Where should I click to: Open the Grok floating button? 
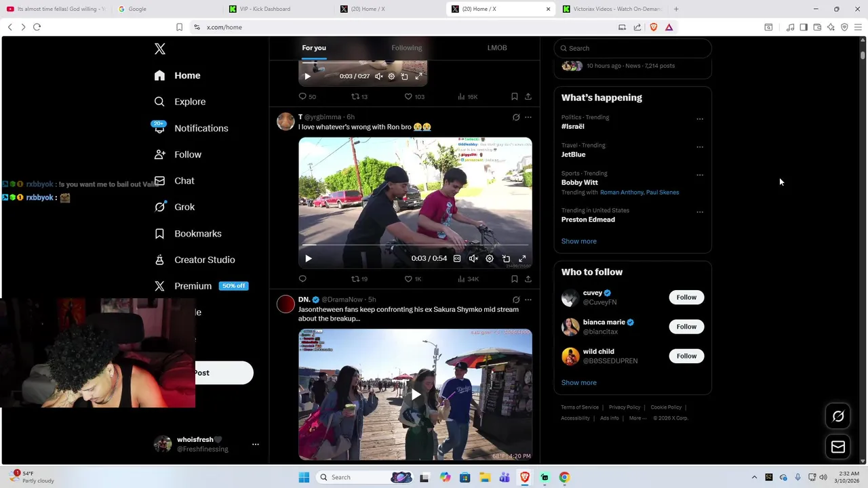pyautogui.click(x=838, y=417)
